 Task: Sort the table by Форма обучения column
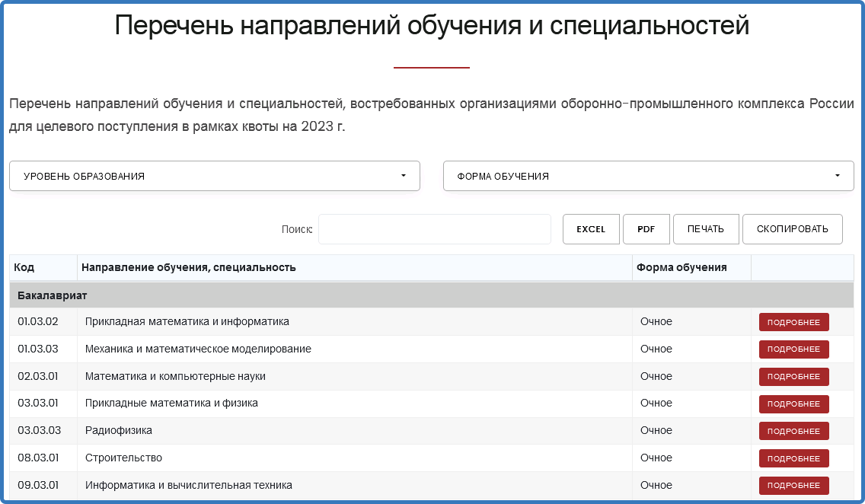682,267
